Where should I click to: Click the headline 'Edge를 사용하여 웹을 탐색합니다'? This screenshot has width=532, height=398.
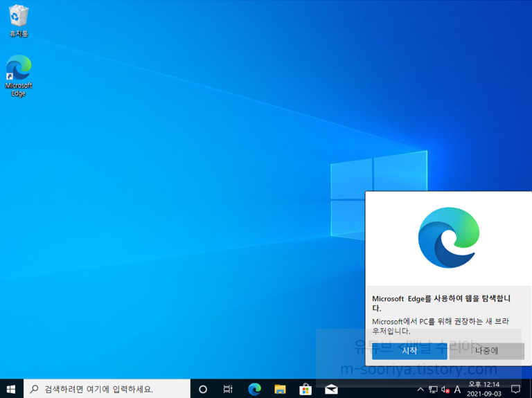(441, 303)
